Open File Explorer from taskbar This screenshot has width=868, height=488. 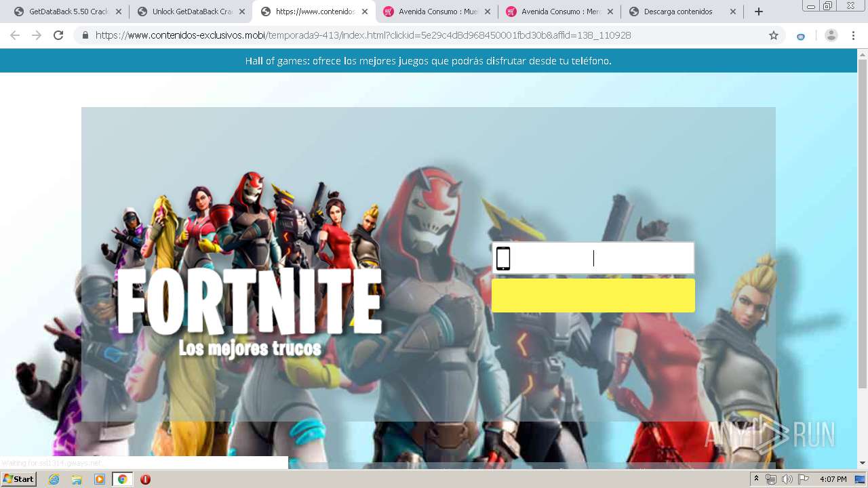coord(77,479)
